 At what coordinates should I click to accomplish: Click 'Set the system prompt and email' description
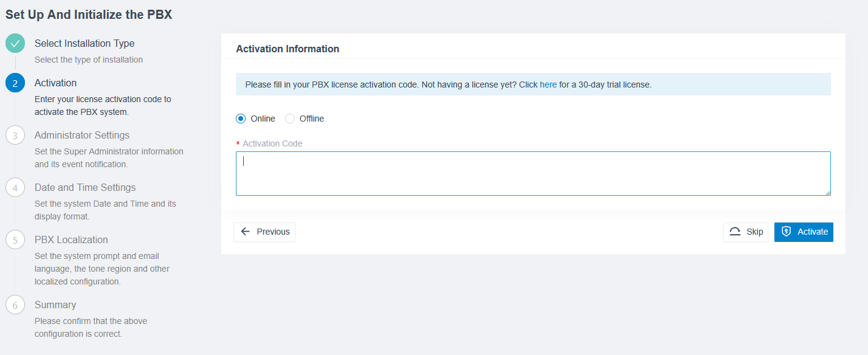(102, 269)
